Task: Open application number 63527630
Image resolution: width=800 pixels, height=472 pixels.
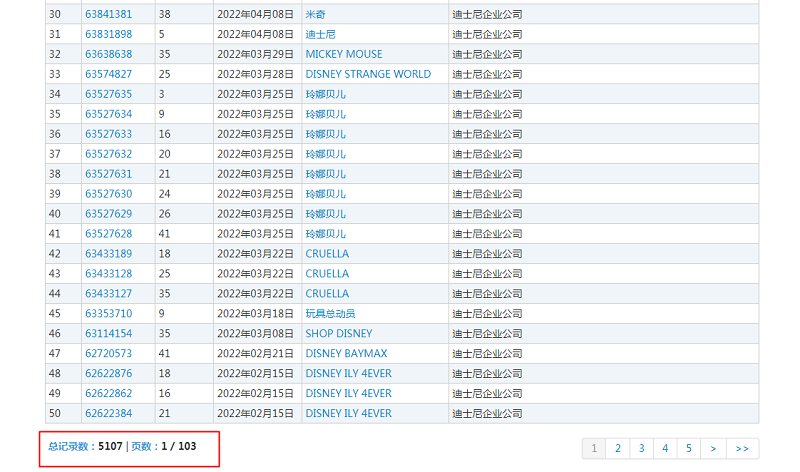Action: 108,194
